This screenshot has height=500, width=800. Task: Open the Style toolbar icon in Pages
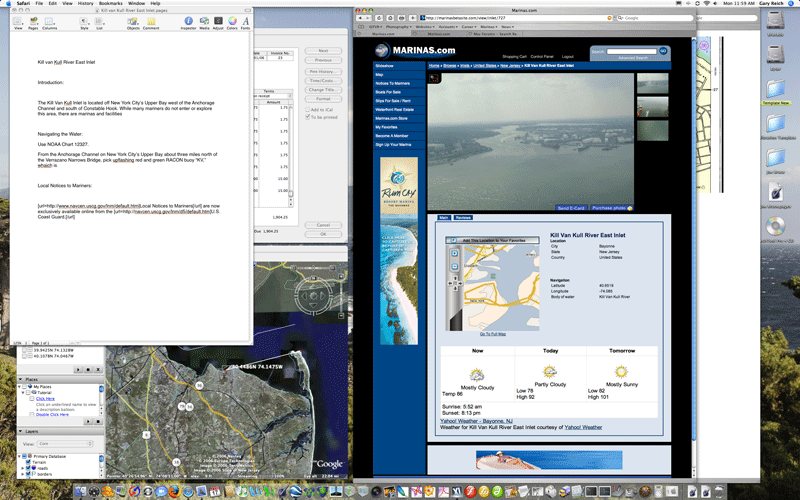84,21
